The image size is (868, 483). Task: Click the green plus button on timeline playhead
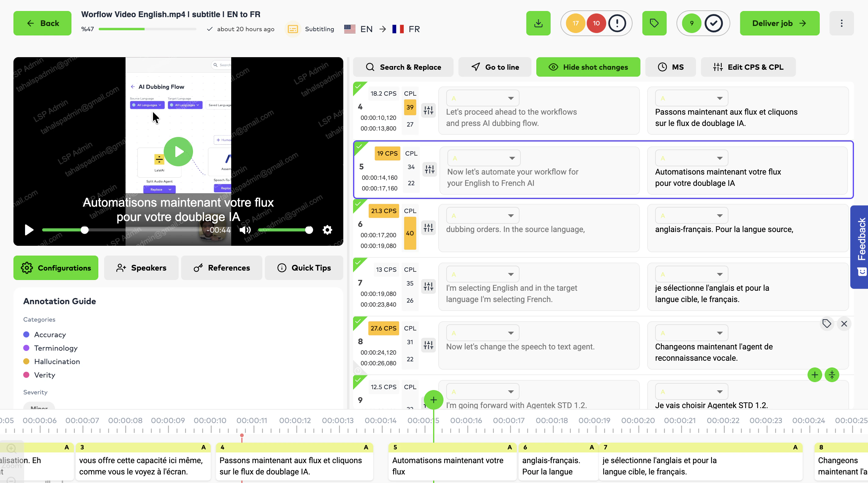[433, 400]
